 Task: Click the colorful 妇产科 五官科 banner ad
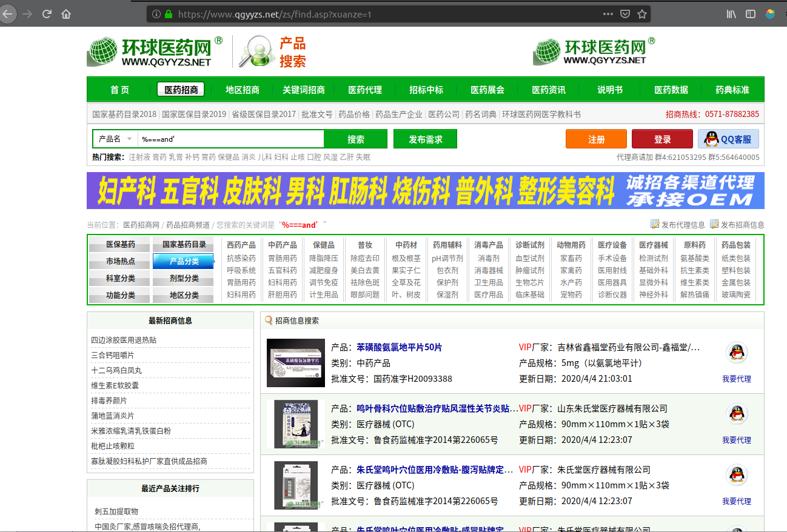pyautogui.click(x=425, y=190)
